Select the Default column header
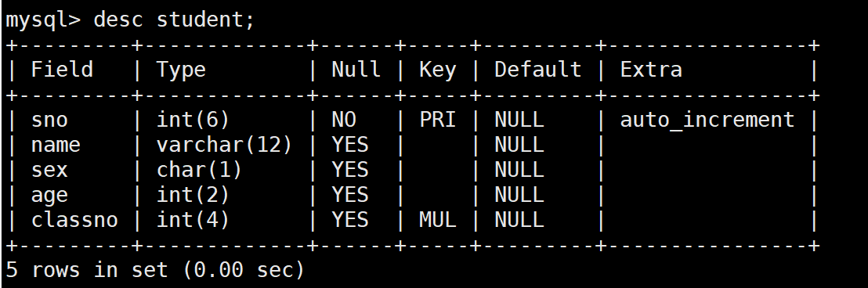Viewport: 868px width, 288px height. [x=537, y=70]
